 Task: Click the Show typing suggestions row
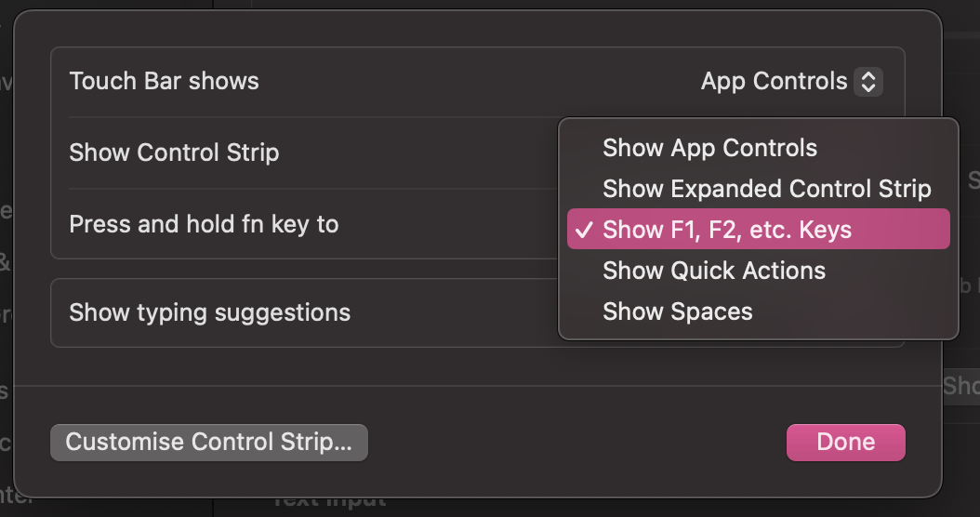[x=210, y=312]
